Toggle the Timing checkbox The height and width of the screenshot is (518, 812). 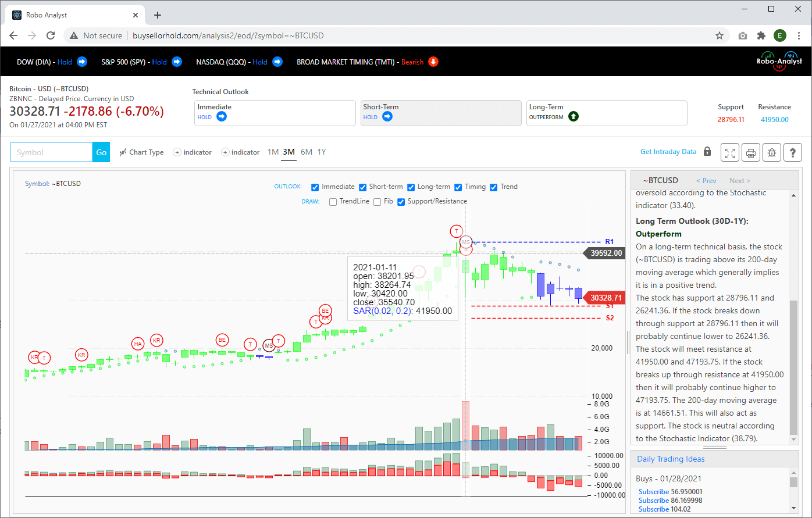(458, 187)
